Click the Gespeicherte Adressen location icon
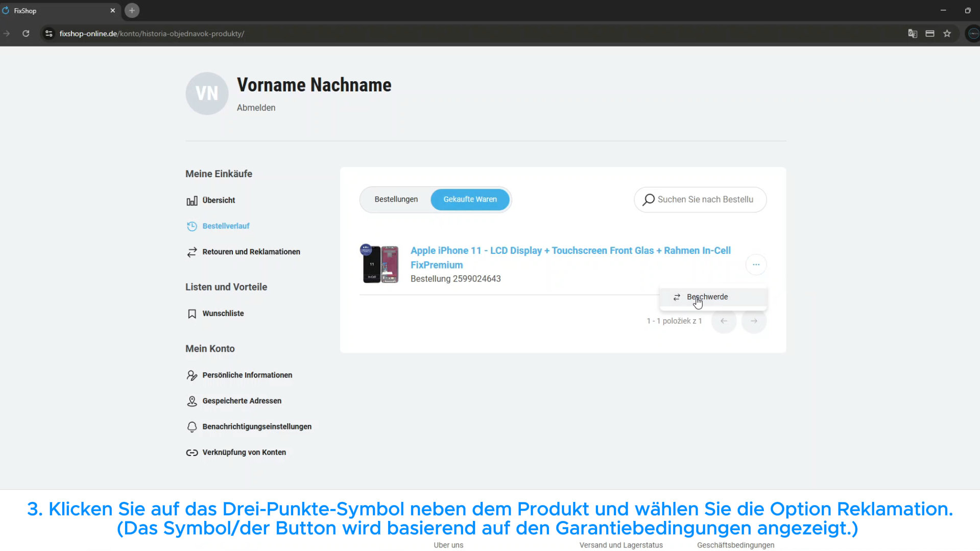This screenshot has width=980, height=551. tap(192, 401)
